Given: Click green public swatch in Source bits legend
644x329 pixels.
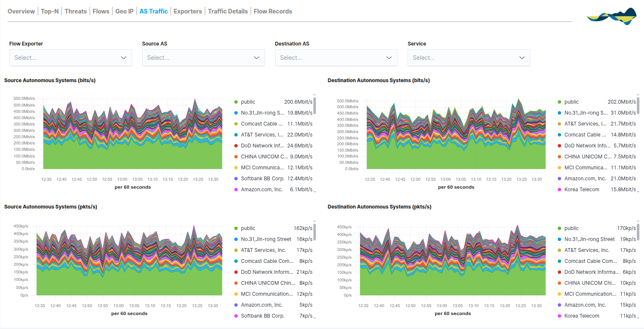Looking at the screenshot, I should click(x=236, y=102).
